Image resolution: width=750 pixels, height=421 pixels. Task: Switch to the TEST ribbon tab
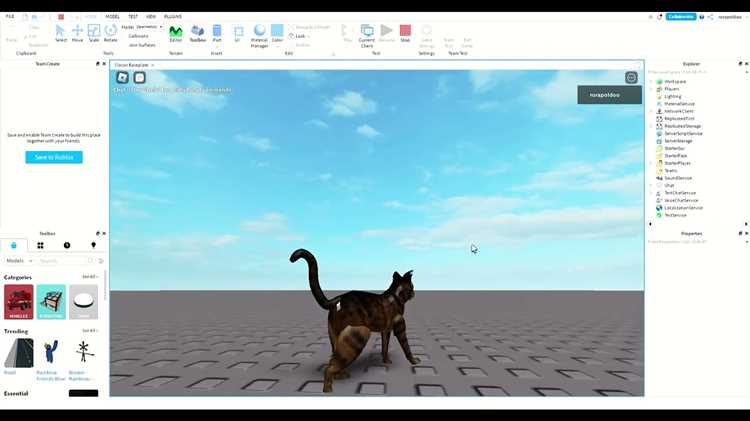(x=133, y=16)
